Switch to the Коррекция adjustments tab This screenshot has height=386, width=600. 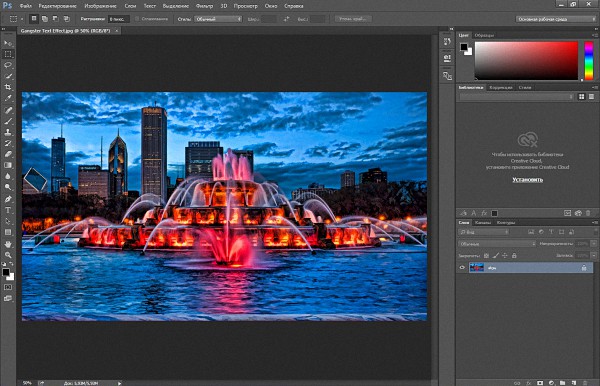pyautogui.click(x=501, y=87)
